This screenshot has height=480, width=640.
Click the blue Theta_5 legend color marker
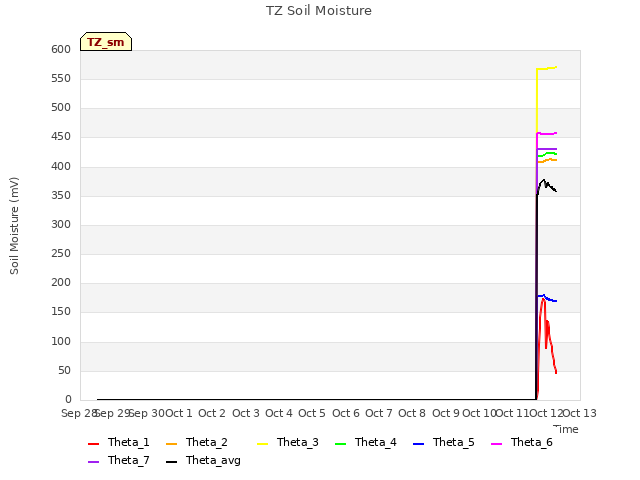pyautogui.click(x=418, y=444)
